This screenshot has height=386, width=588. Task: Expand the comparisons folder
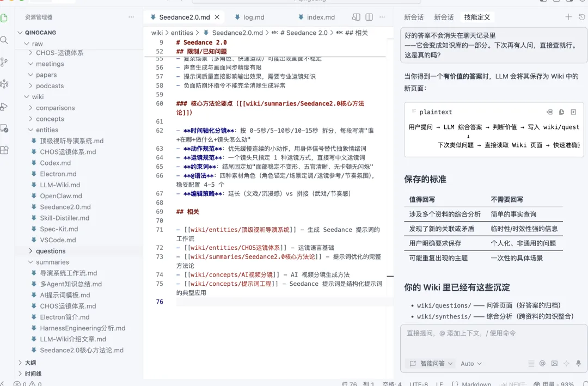(x=55, y=108)
